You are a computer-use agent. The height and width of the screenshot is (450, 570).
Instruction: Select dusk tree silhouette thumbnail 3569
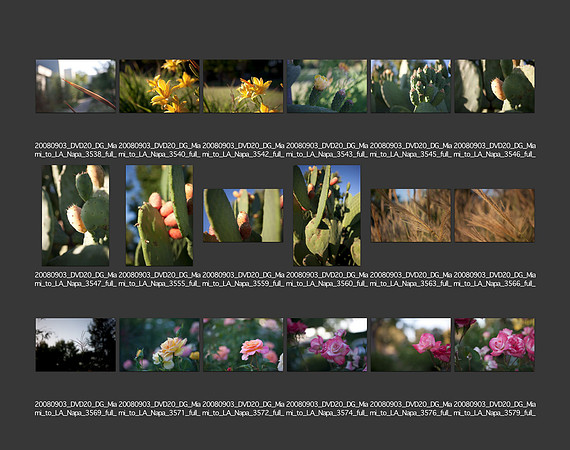76,345
